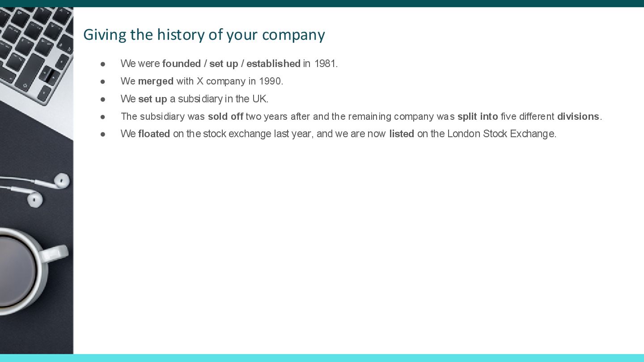Click the bold word 'floated'

[x=154, y=134]
